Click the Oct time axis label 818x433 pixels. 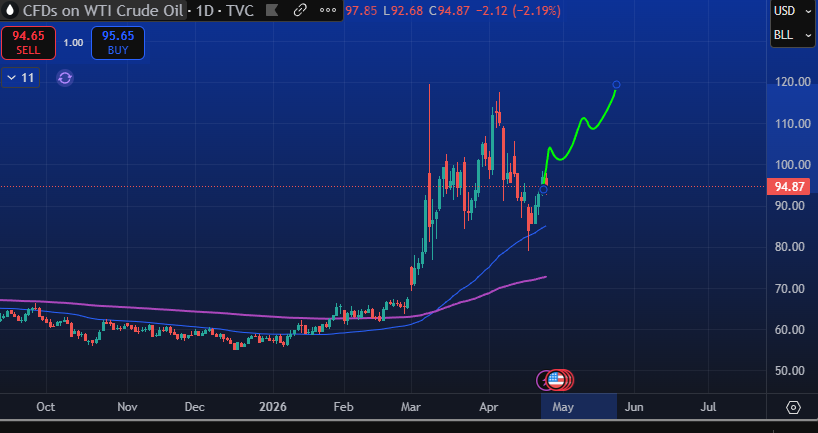(x=46, y=407)
